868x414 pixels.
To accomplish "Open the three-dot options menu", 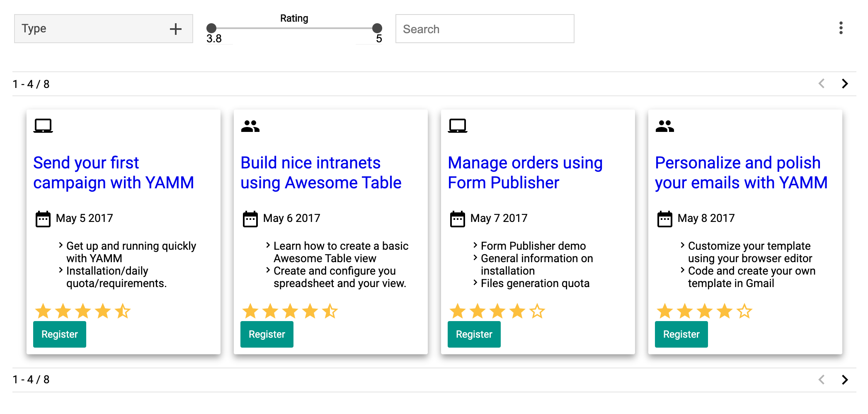I will click(841, 28).
